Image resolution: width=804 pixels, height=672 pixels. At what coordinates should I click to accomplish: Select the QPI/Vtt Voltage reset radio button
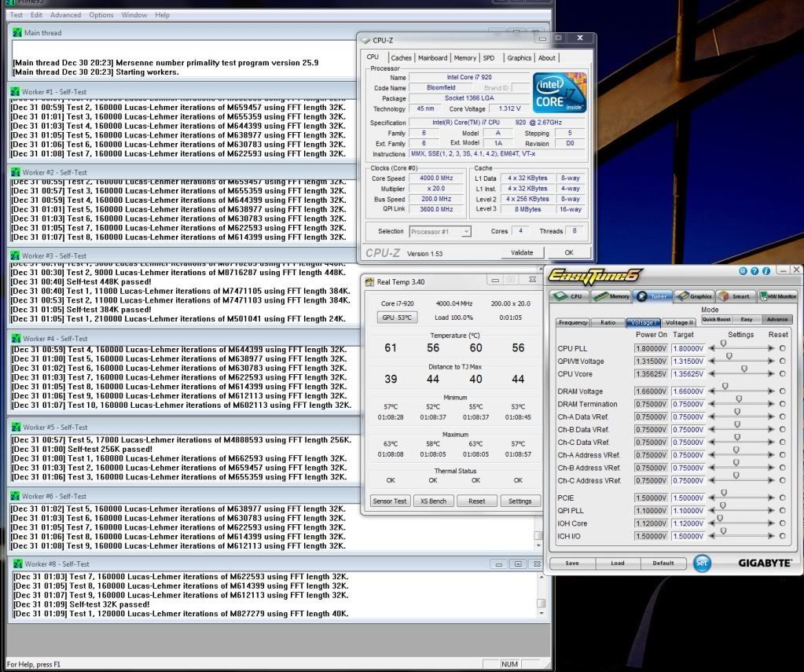tap(783, 361)
